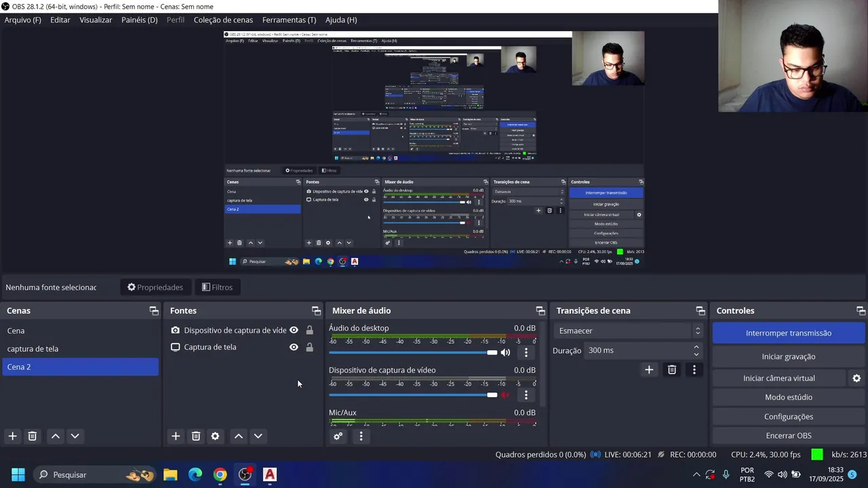868x488 pixels.
Task: Click Iniciar câmera virtual button
Action: (779, 378)
